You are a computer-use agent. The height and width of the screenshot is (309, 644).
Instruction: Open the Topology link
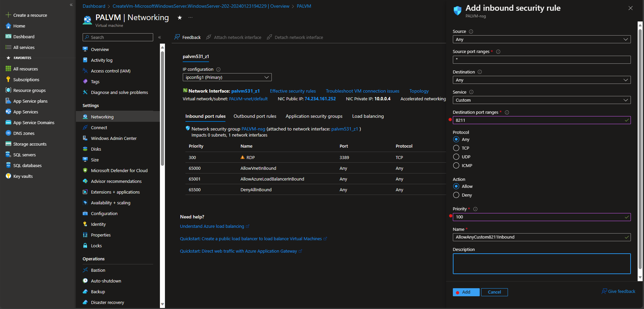tap(419, 91)
